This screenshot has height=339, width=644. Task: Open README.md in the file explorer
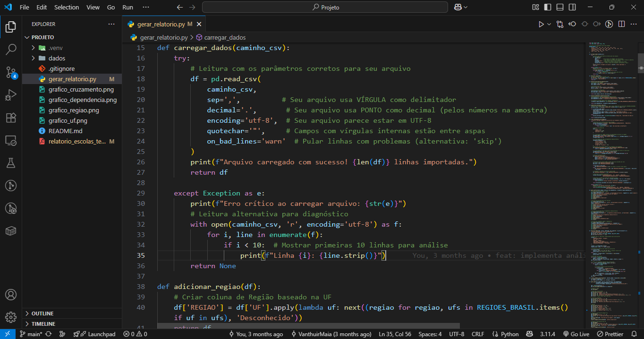65,131
